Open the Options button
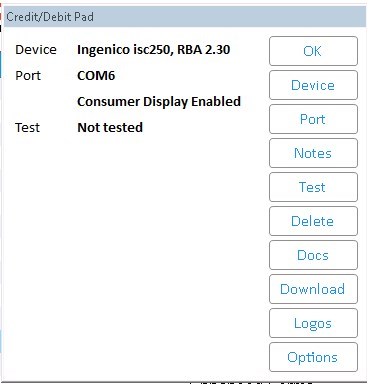 point(313,357)
